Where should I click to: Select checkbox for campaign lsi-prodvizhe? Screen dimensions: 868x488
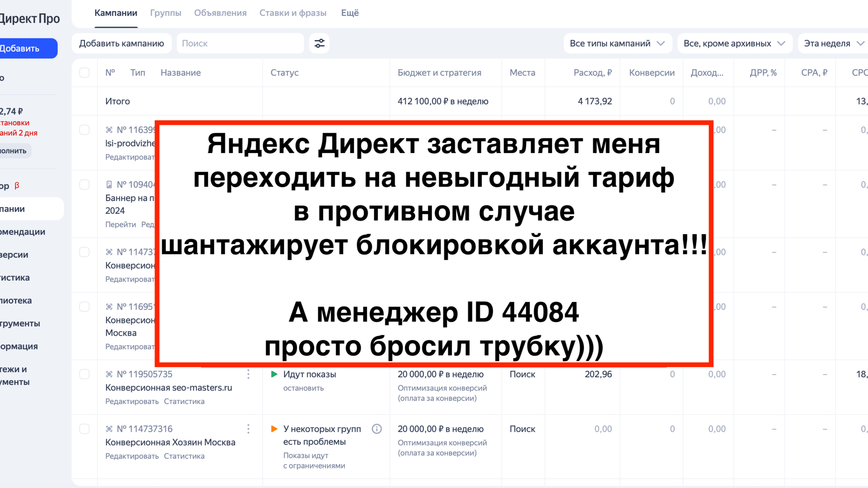click(84, 130)
